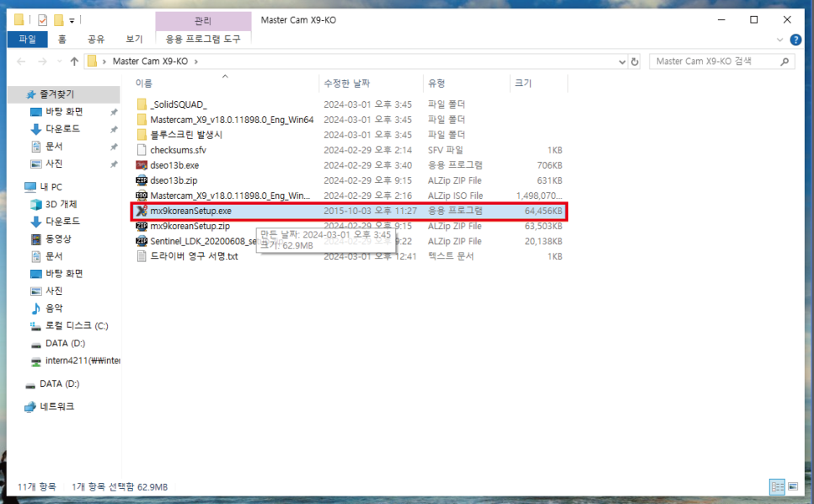
Task: Select the dseo13b.exe application
Action: click(174, 165)
